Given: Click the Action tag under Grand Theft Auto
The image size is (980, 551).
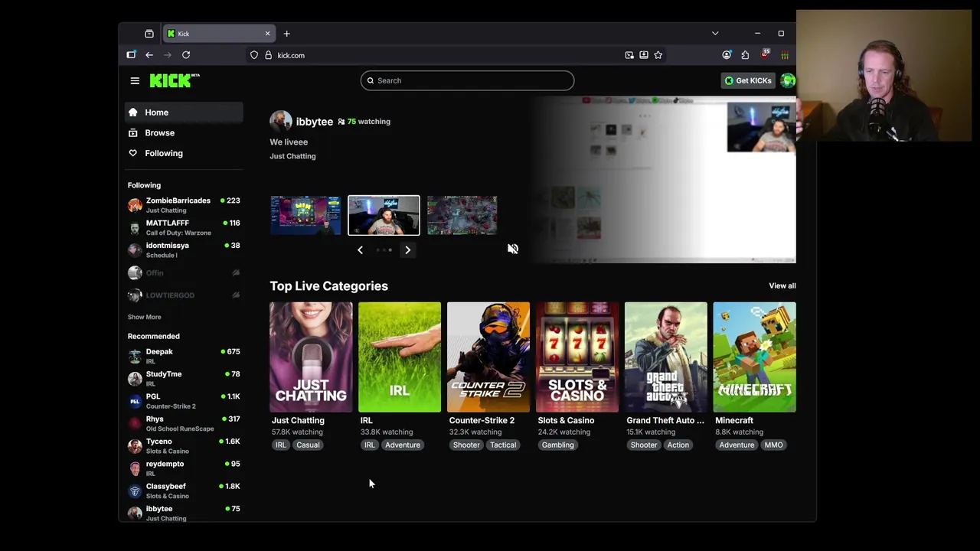Looking at the screenshot, I should coord(678,445).
